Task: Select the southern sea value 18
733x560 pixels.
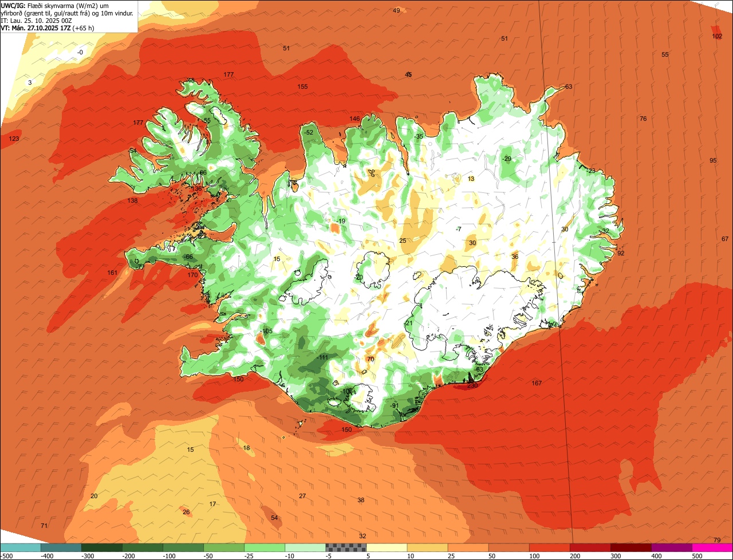Action: click(246, 448)
